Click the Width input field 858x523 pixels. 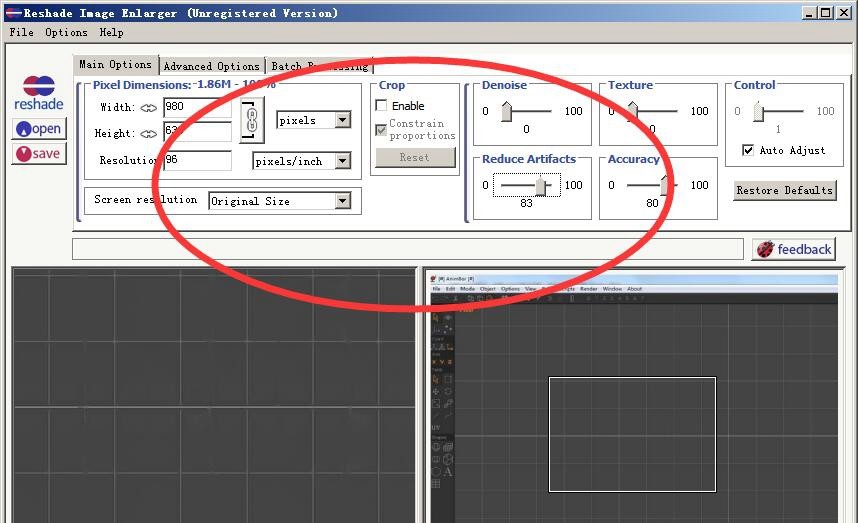click(x=197, y=107)
